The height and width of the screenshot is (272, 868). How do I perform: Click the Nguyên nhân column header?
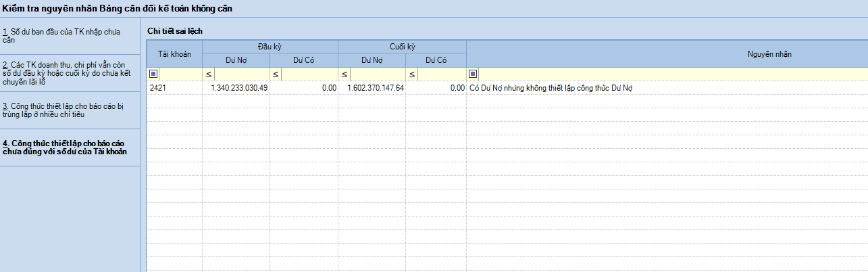tap(666, 53)
